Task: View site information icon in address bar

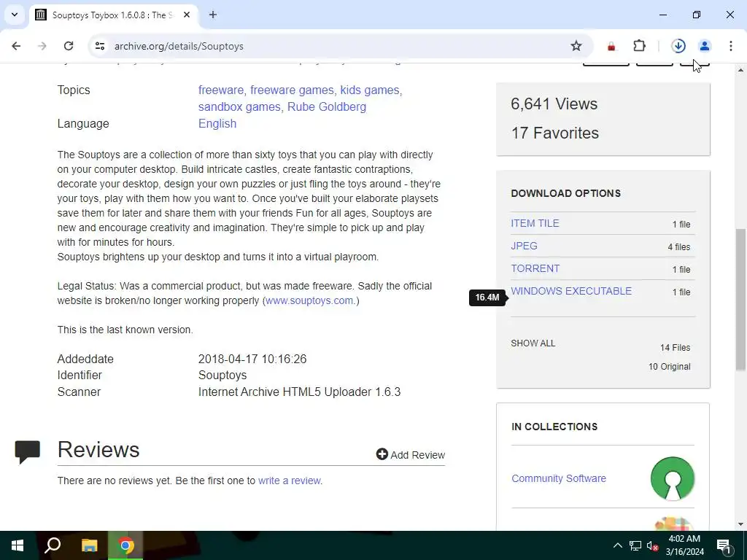Action: [99, 46]
